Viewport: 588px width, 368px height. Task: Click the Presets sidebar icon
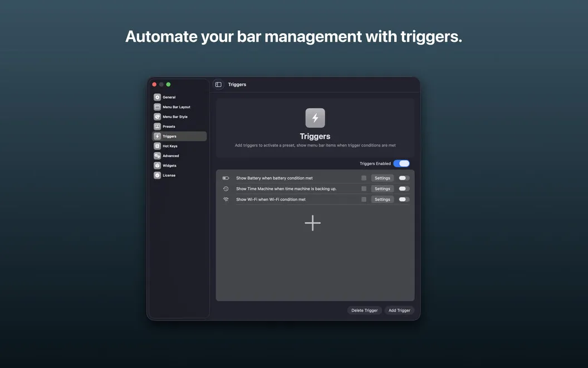tap(157, 127)
